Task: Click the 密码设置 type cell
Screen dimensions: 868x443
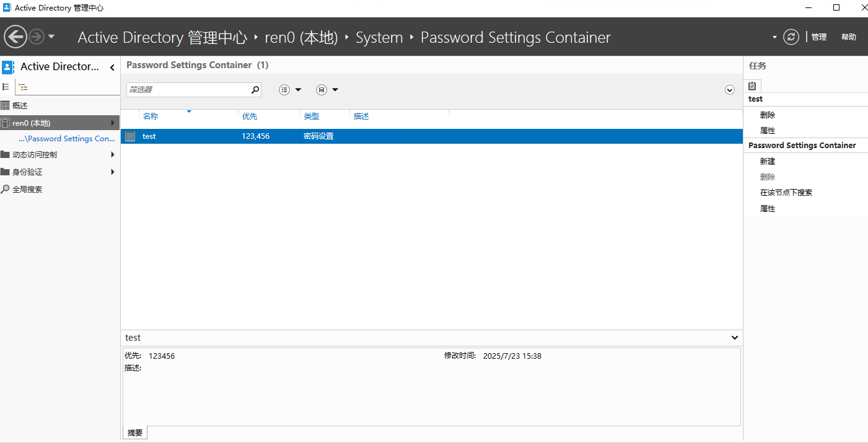Action: [318, 136]
